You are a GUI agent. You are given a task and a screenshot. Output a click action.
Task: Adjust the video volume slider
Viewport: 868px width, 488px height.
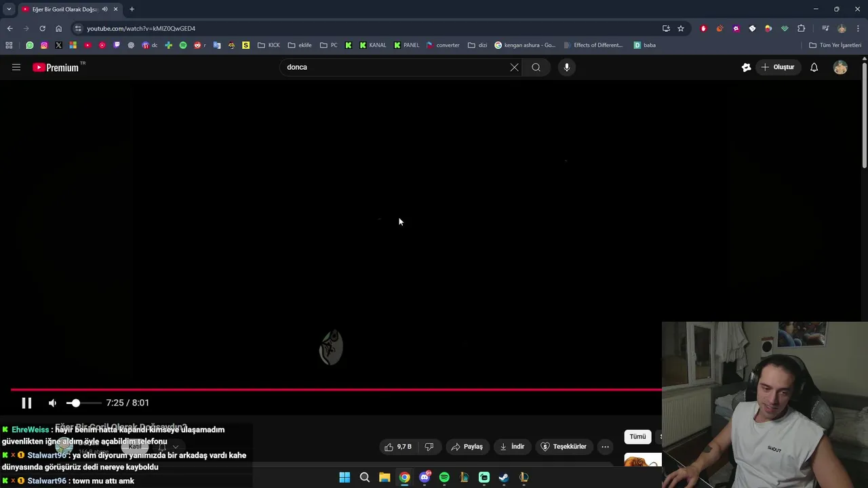[x=83, y=403]
